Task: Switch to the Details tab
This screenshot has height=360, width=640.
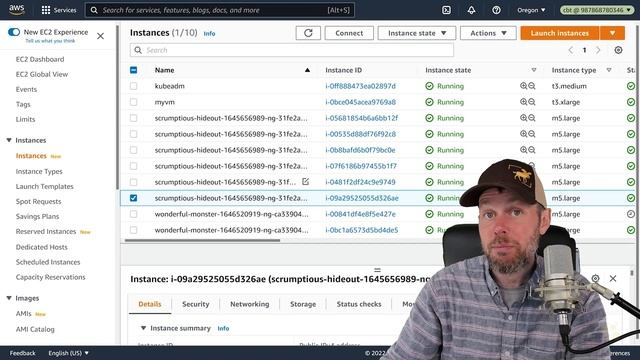Action: pos(150,304)
